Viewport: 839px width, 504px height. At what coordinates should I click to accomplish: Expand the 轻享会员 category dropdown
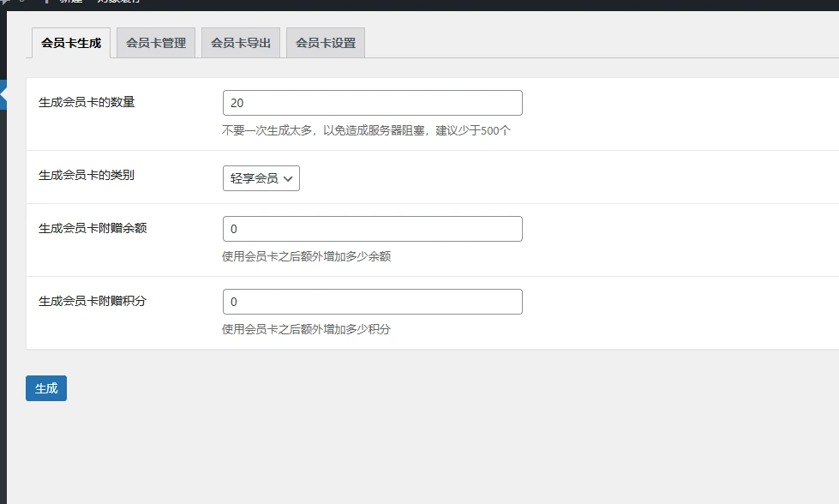[x=261, y=178]
